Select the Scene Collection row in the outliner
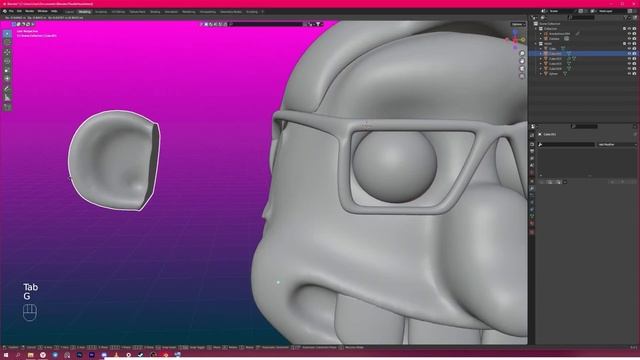The image size is (640, 360). point(549,24)
